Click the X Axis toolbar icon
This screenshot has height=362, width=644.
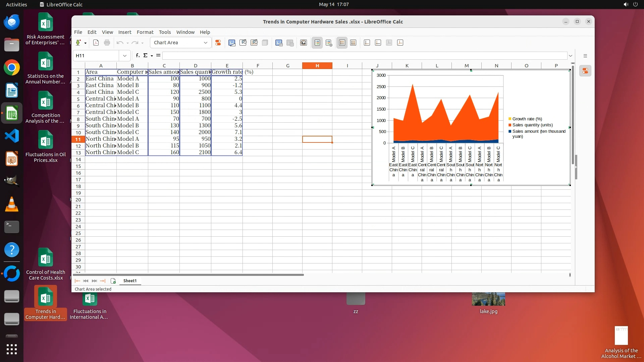[367, 43]
